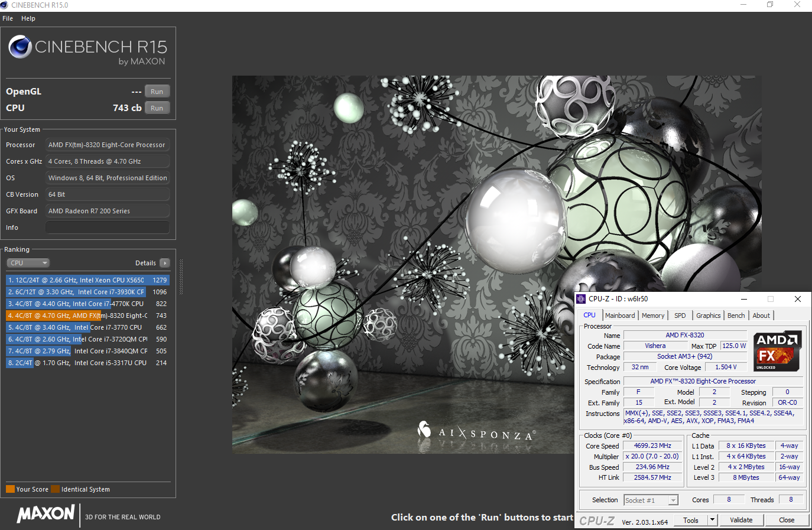
Task: Open the File menu
Action: pyautogui.click(x=8, y=18)
